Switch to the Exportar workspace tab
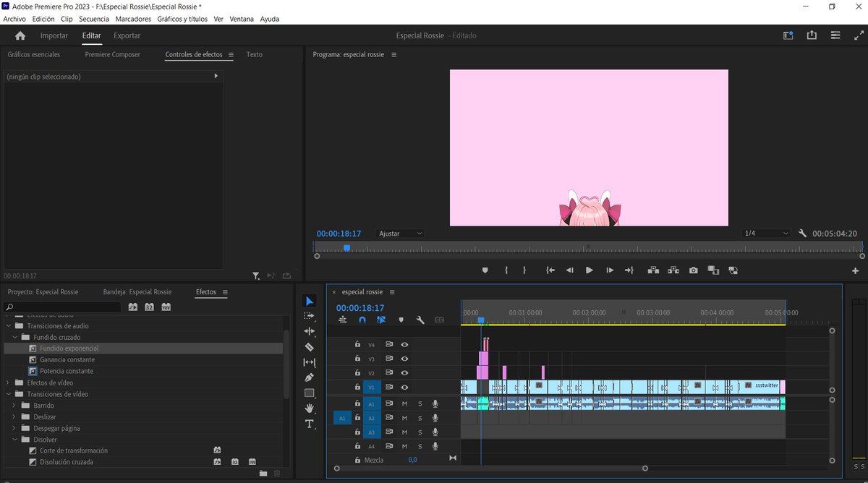The image size is (868, 483). coord(127,35)
